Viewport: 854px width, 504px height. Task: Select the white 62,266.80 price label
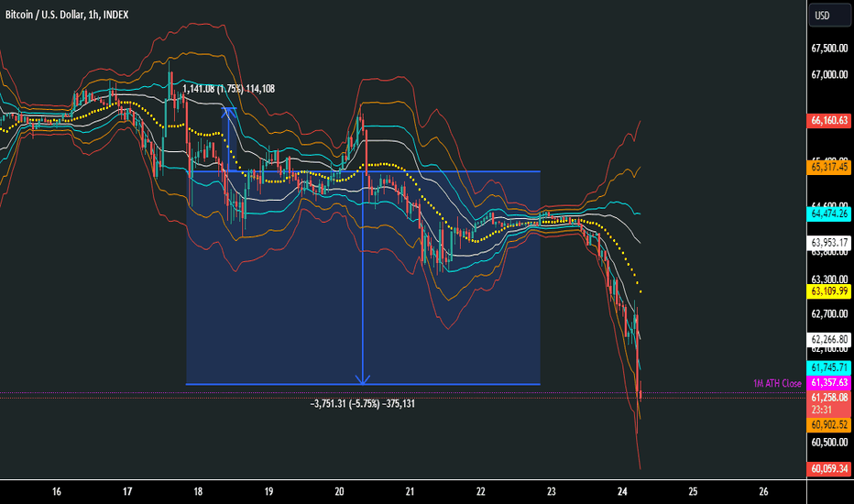[829, 339]
